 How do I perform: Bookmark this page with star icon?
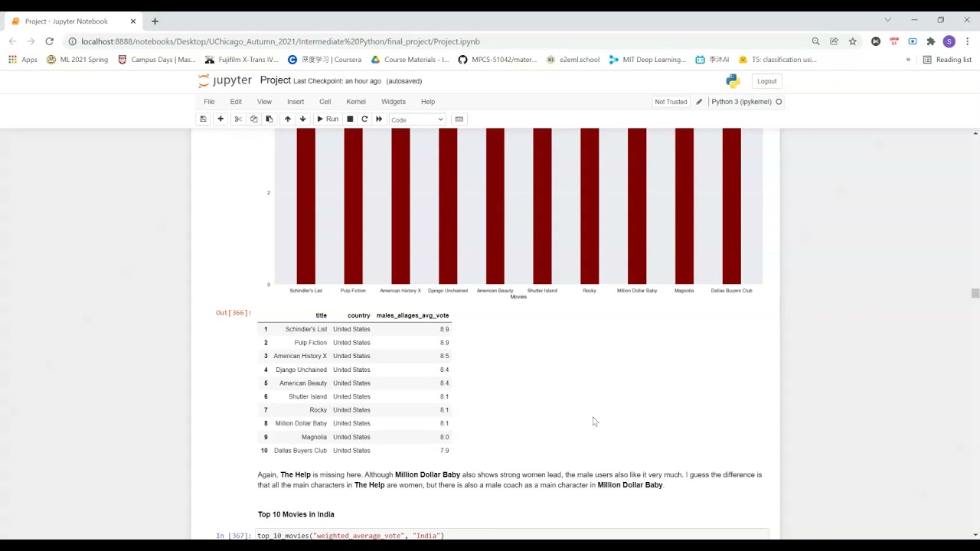click(x=852, y=41)
